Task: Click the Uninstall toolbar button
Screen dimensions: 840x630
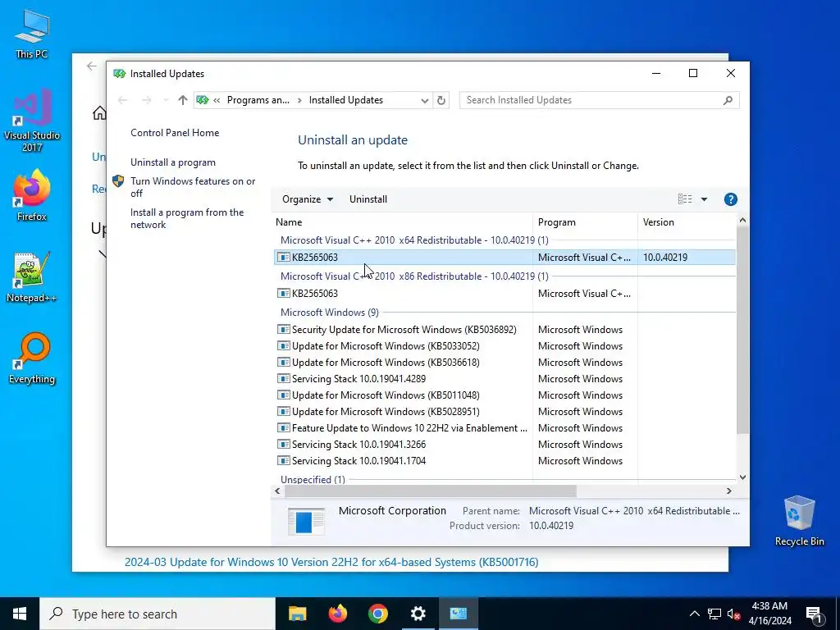Action: 368,199
